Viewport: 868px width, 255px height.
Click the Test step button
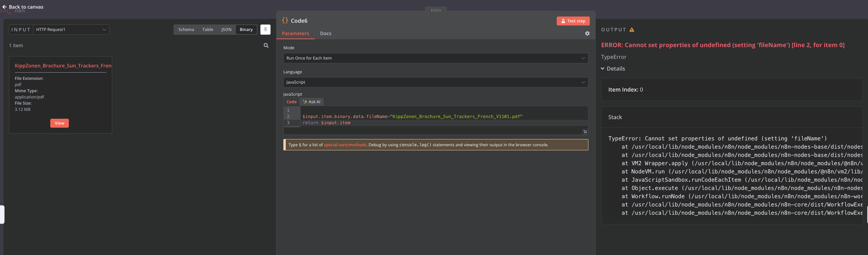tap(573, 21)
